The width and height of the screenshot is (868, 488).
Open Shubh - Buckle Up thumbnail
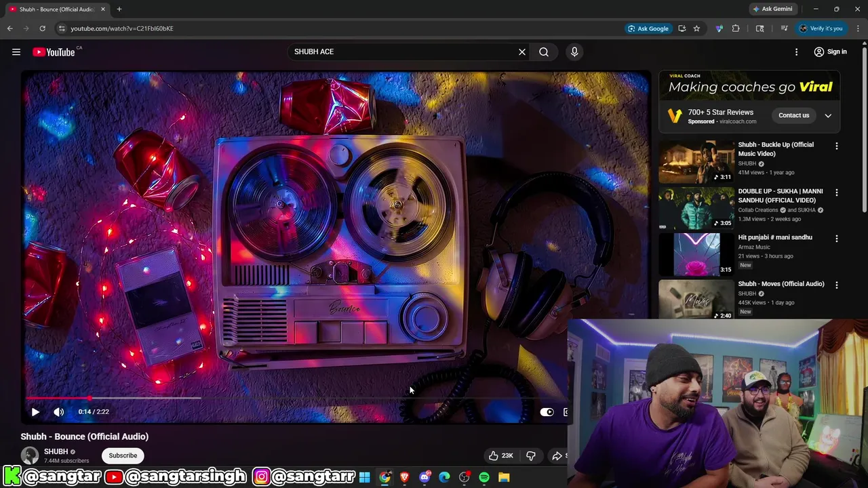tap(696, 162)
